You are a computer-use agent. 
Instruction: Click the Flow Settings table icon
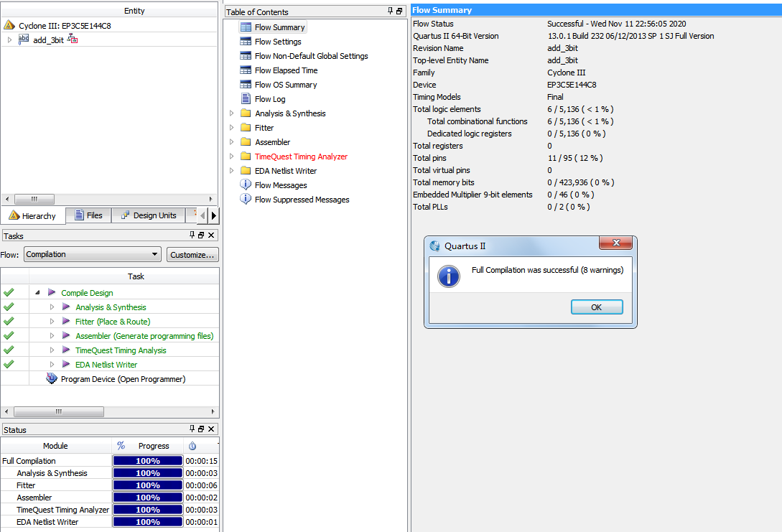click(x=246, y=42)
